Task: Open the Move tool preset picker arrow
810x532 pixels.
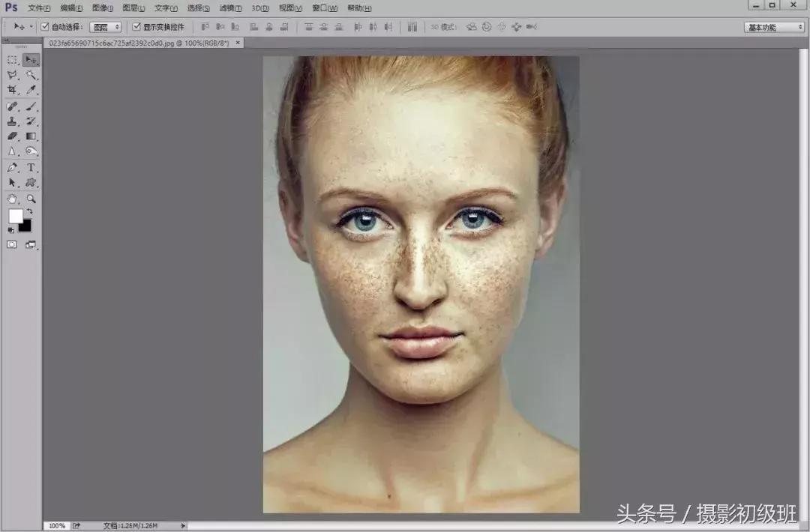Action: click(x=31, y=27)
